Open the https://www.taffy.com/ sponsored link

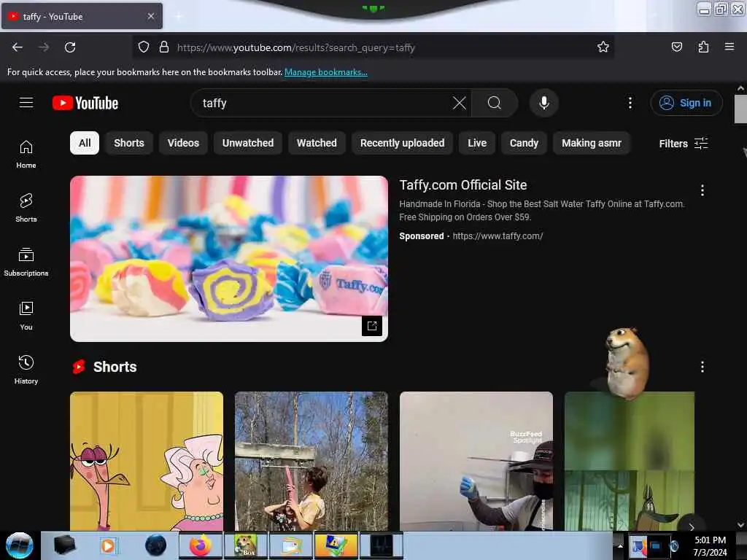tap(498, 236)
